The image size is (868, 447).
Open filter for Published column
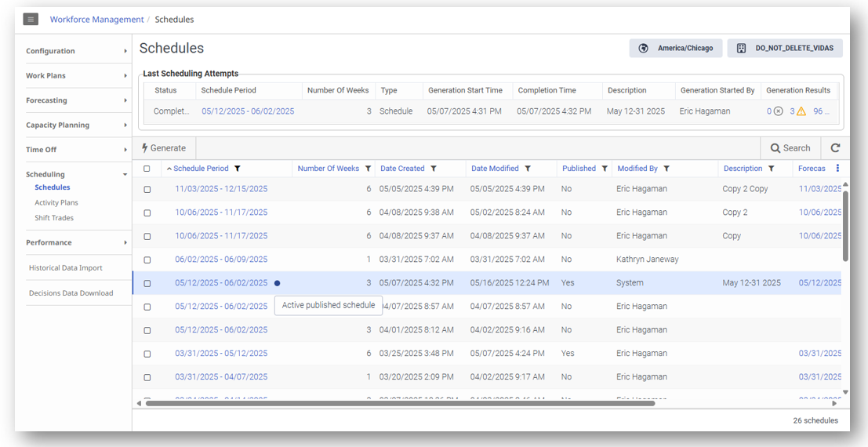tap(605, 169)
